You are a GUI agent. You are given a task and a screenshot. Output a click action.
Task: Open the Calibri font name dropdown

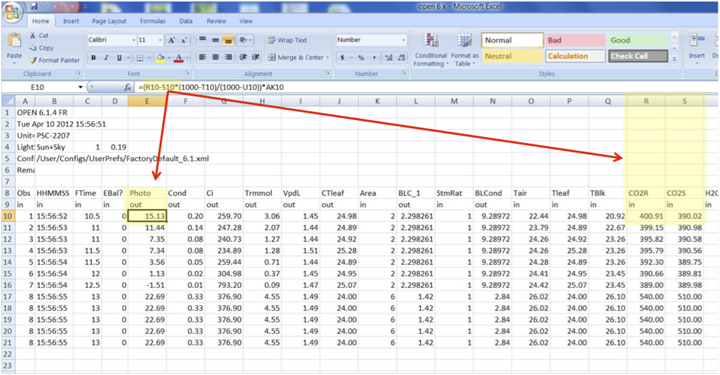pos(134,40)
